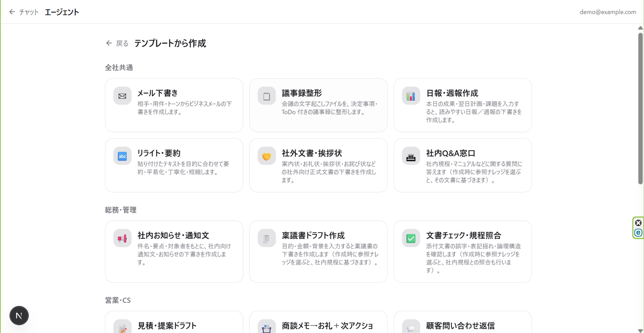Click the building icon on 社内Q&A窓口 card
This screenshot has width=644, height=333.
[x=411, y=156]
